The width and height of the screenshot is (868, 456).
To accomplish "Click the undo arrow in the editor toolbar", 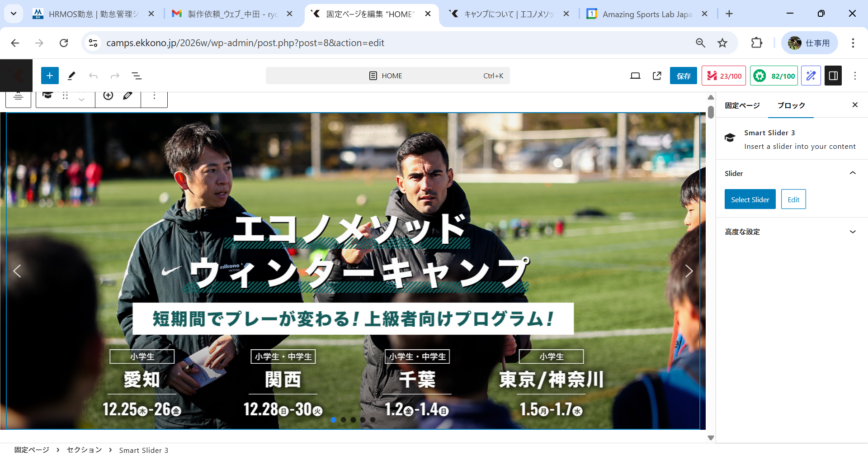I will coord(93,76).
